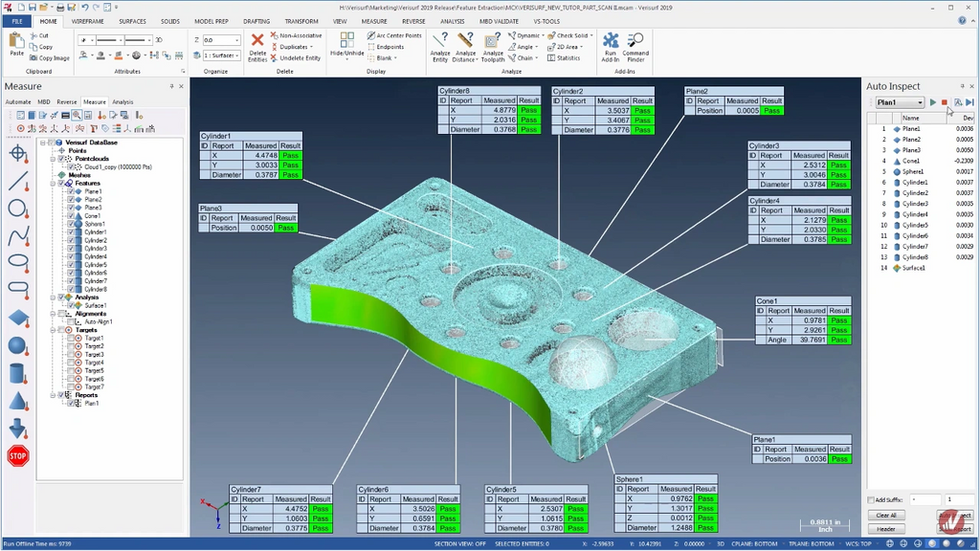This screenshot has width=980, height=551.
Task: Open the Z depth value dropdown
Action: (237, 40)
